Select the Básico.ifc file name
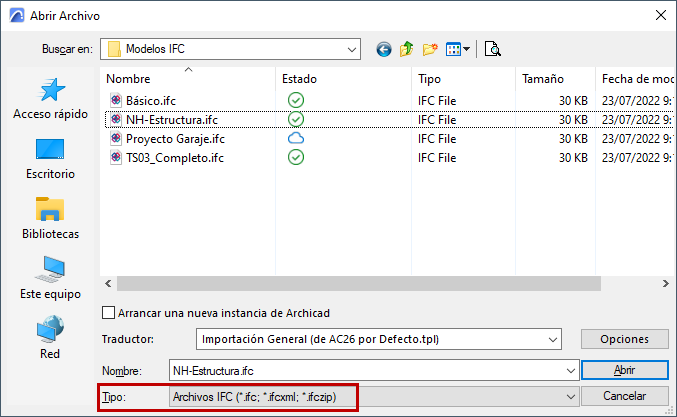This screenshot has height=417, width=677. [151, 101]
